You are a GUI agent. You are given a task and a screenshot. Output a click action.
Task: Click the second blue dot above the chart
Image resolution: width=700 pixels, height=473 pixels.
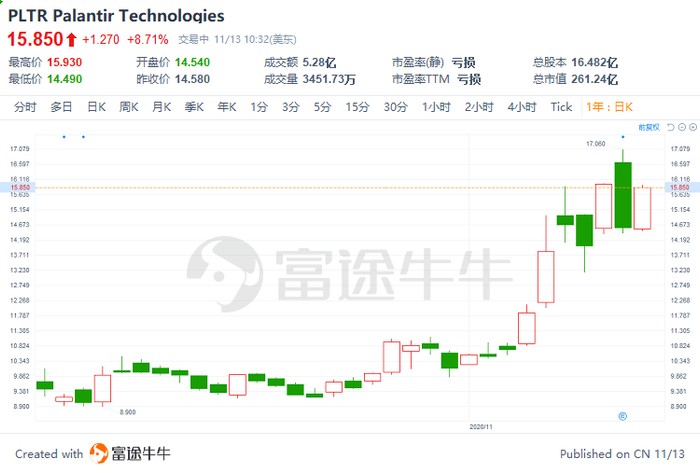tap(83, 137)
